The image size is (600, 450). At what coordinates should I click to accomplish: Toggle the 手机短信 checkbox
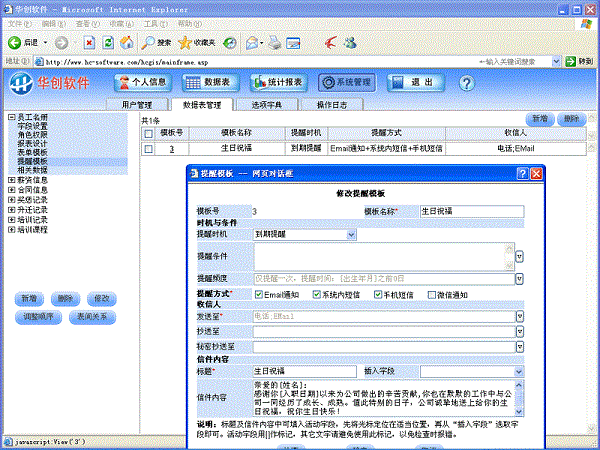pyautogui.click(x=376, y=295)
